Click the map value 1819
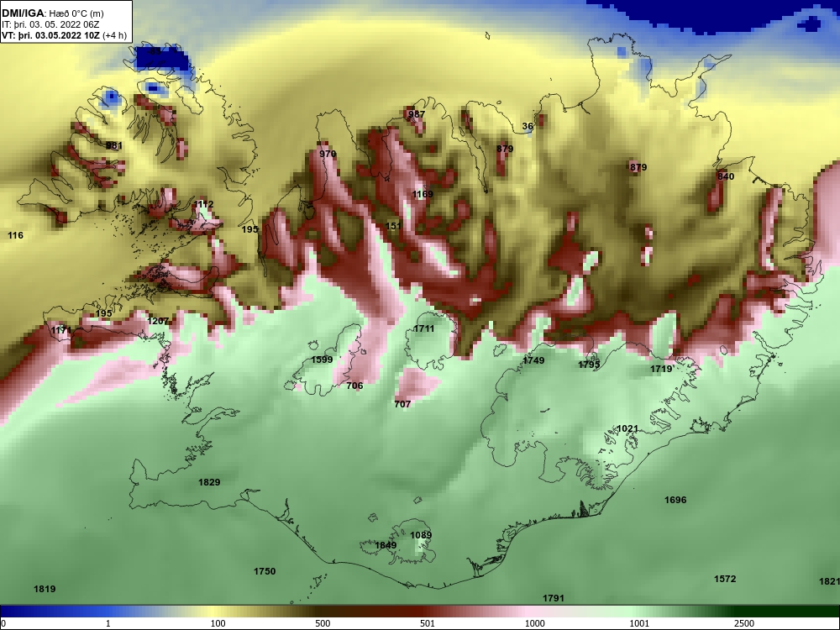This screenshot has width=840, height=630. 45,589
